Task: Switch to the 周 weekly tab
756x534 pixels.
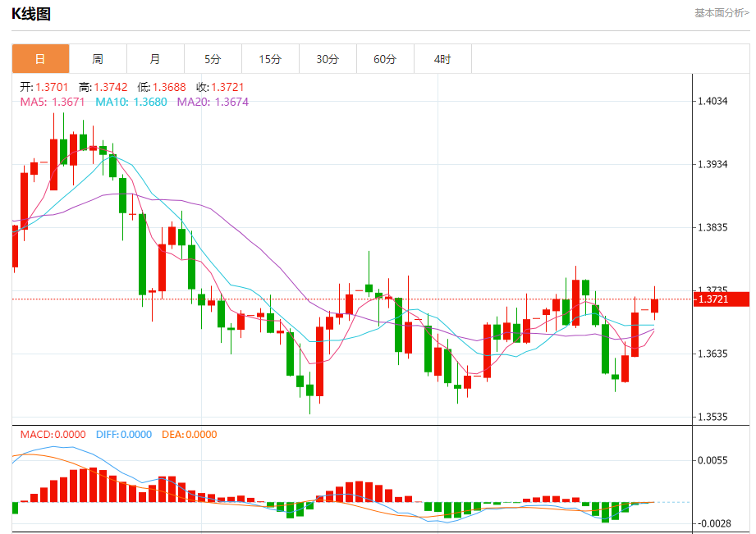Action: coord(98,59)
